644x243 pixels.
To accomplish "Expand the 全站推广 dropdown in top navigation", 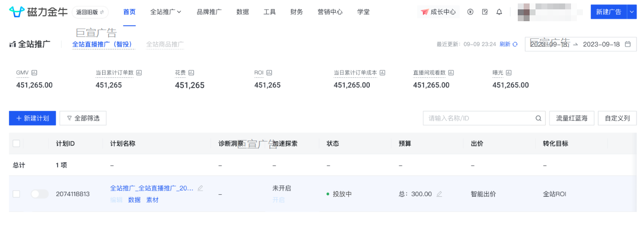I will pyautogui.click(x=166, y=12).
